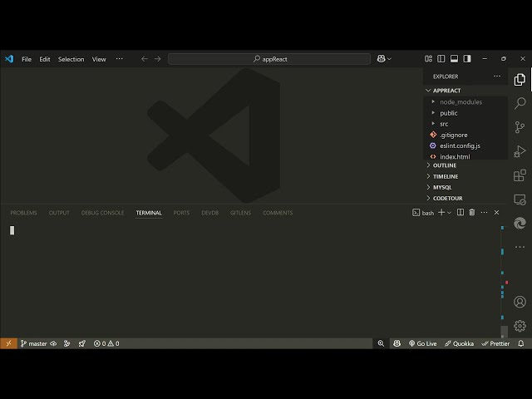Show additional views ellipsis in activity bar
The height and width of the screenshot is (399, 532).
point(520,247)
